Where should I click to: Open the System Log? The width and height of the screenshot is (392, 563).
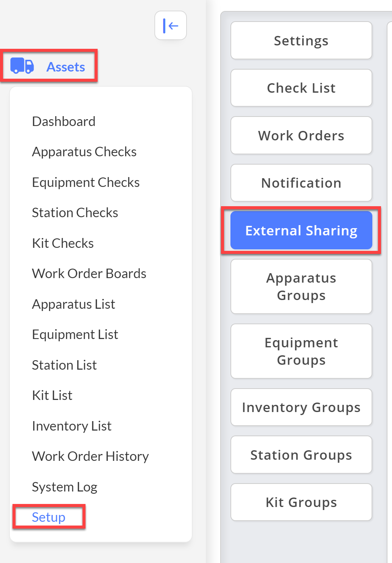64,487
